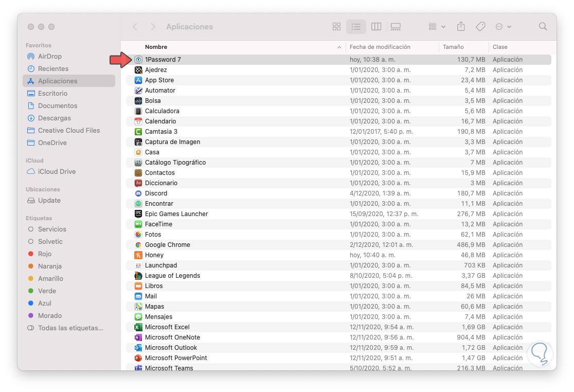The width and height of the screenshot is (574, 392).
Task: Filter by the Servicios tag
Action: [x=52, y=229]
